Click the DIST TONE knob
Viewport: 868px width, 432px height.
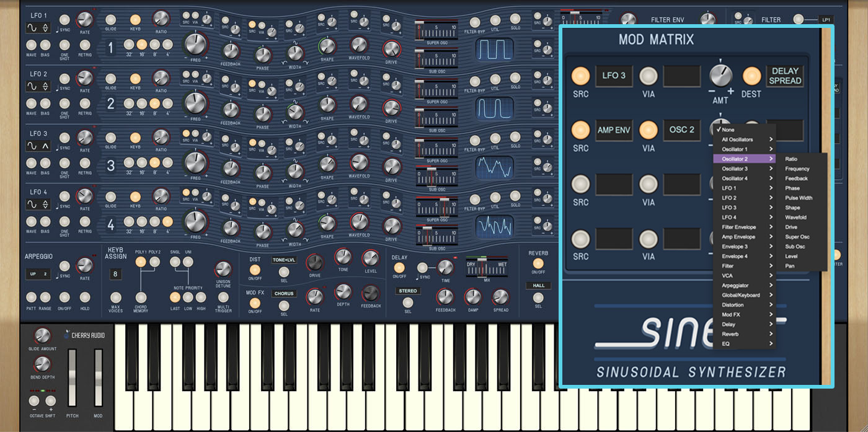pyautogui.click(x=343, y=257)
